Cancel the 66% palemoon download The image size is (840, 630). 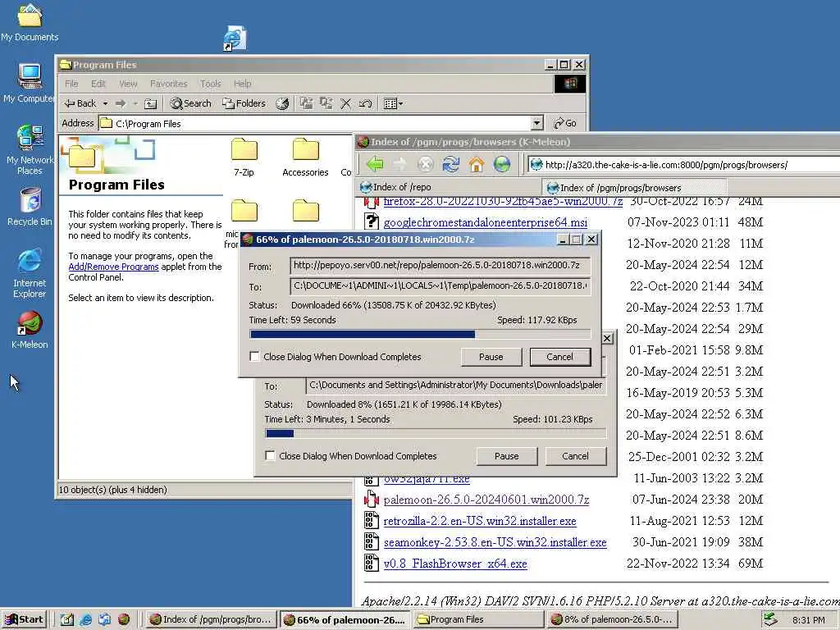tap(559, 357)
